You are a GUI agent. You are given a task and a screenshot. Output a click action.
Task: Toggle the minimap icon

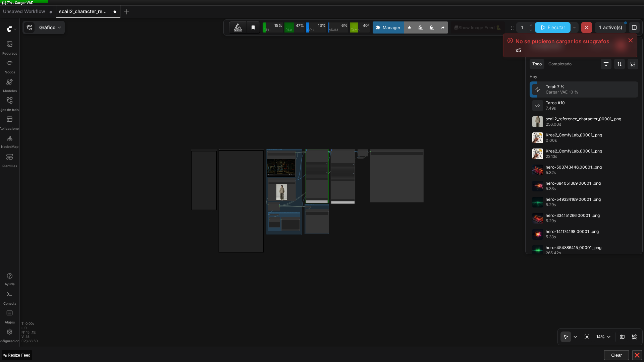click(622, 337)
